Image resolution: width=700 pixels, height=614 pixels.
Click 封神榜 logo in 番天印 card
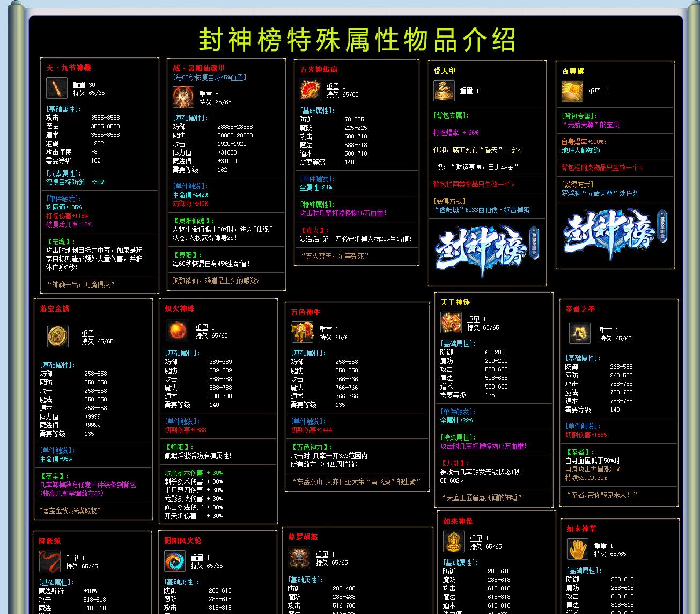pyautogui.click(x=487, y=250)
